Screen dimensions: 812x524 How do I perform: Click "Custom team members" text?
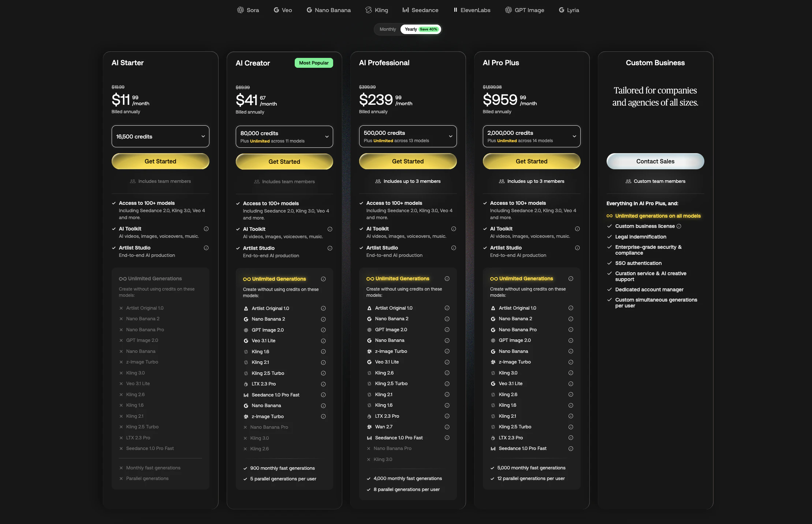click(x=659, y=181)
